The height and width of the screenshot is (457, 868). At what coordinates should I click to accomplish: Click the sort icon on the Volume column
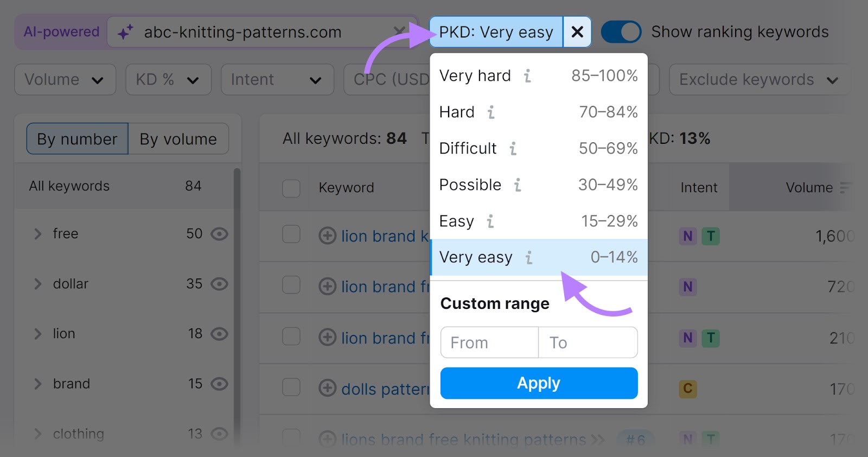[x=846, y=187]
